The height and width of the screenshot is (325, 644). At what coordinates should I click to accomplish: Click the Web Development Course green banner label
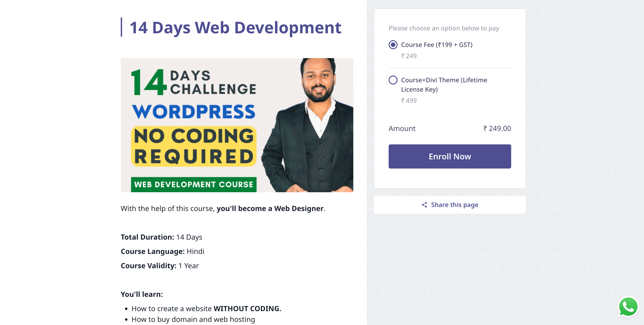[194, 184]
